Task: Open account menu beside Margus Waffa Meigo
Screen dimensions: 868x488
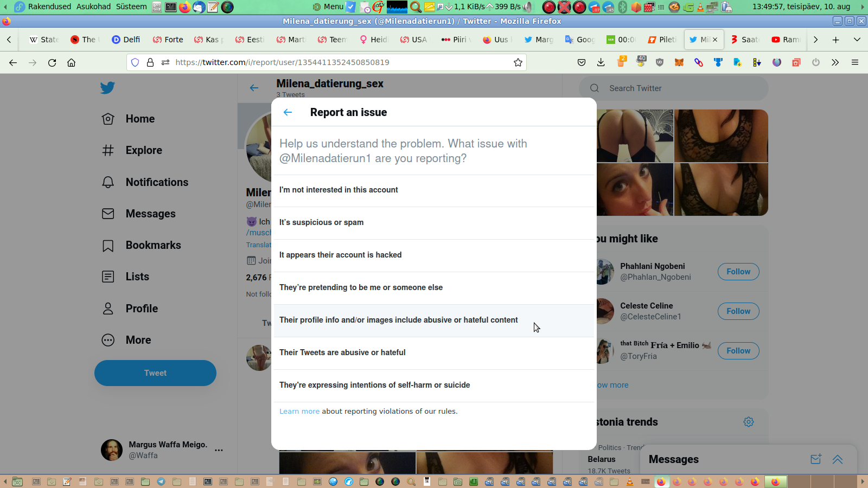Action: tap(219, 450)
